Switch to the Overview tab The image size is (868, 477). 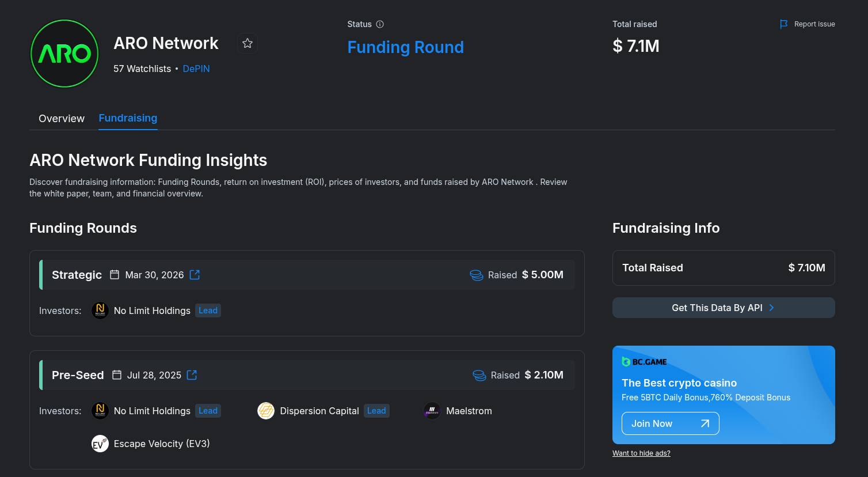click(x=62, y=119)
